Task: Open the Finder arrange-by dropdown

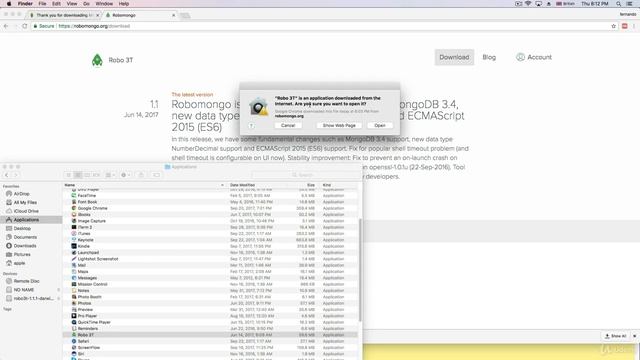Action: pyautogui.click(x=110, y=175)
